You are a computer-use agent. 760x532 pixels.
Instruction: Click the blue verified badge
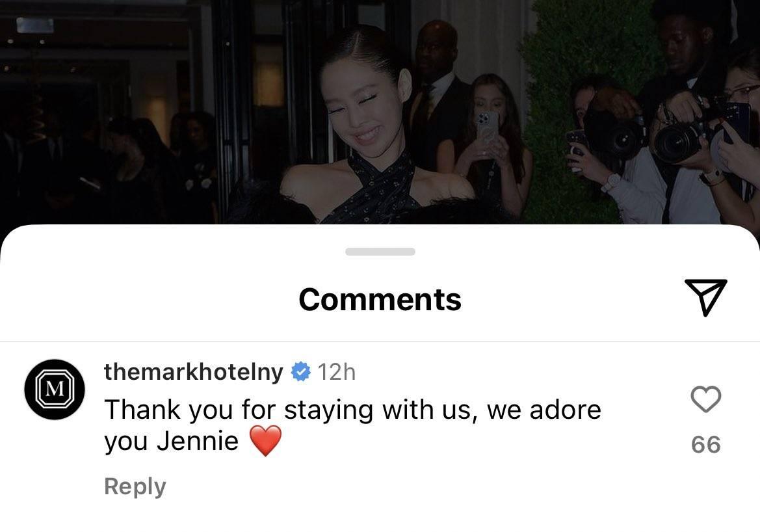[x=300, y=372]
